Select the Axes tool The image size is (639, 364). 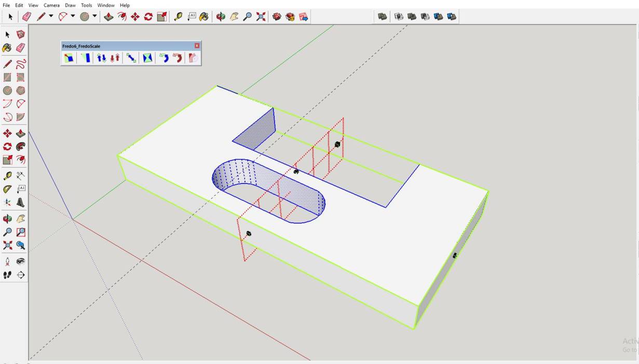[x=7, y=203]
